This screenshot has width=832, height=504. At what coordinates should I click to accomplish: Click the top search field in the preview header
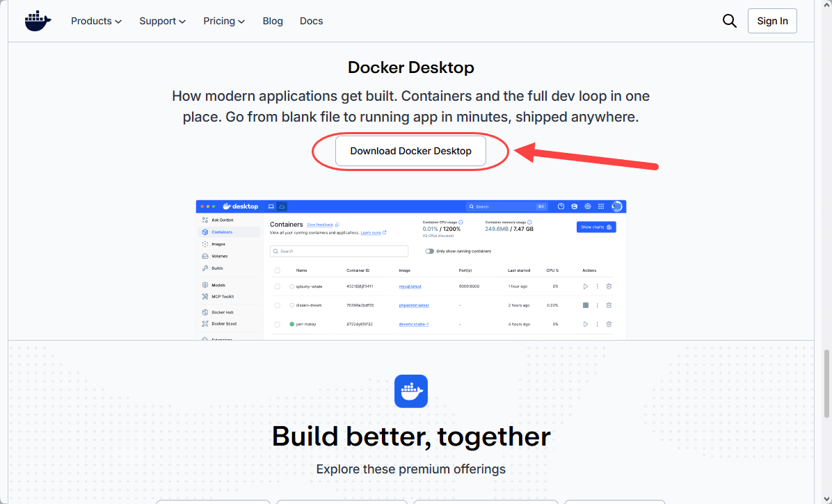pyautogui.click(x=506, y=206)
